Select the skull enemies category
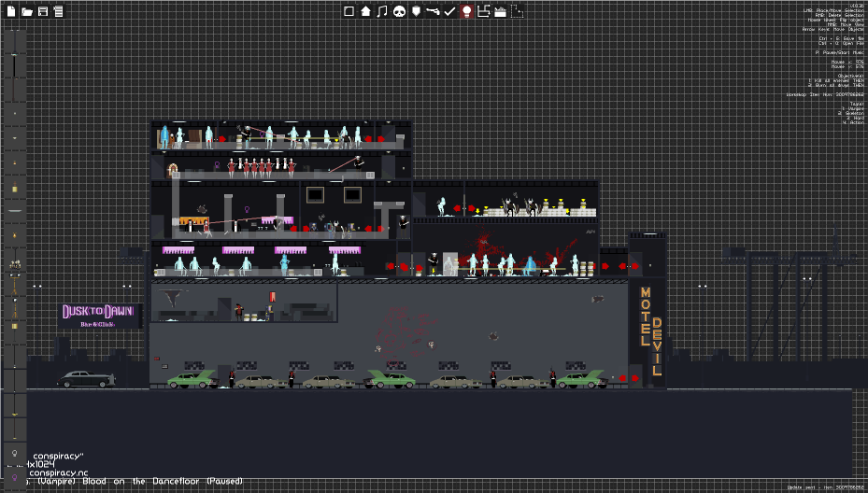868x493 pixels. (399, 11)
